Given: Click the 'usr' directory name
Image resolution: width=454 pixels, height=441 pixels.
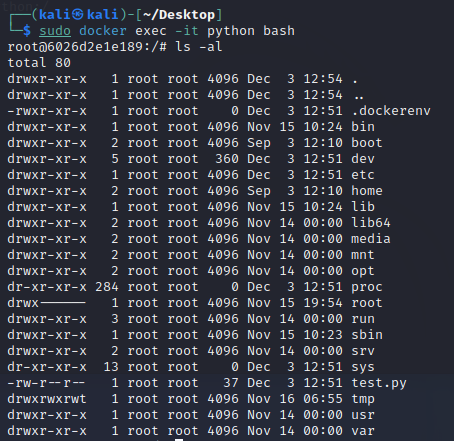Looking at the screenshot, I should click(x=363, y=415).
